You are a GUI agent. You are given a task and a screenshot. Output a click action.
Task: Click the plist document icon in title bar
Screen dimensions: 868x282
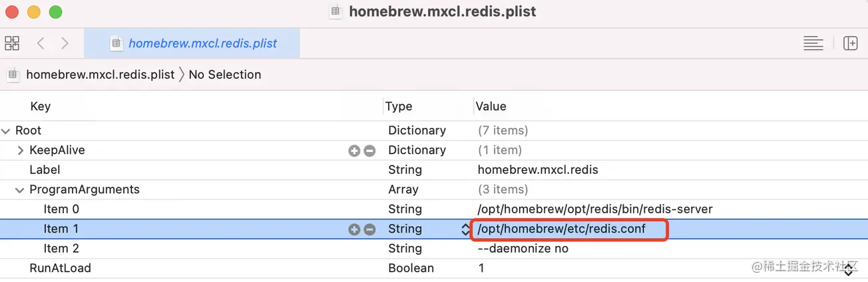click(337, 12)
